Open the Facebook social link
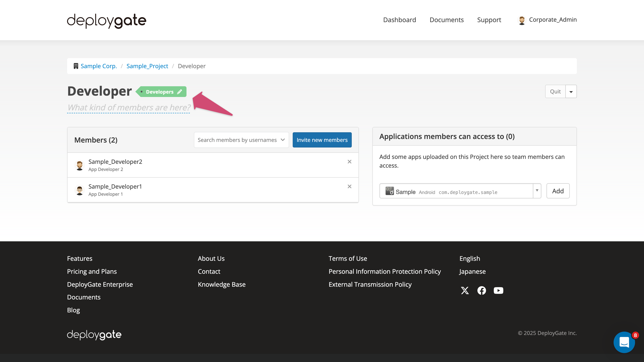644x362 pixels. coord(481,290)
